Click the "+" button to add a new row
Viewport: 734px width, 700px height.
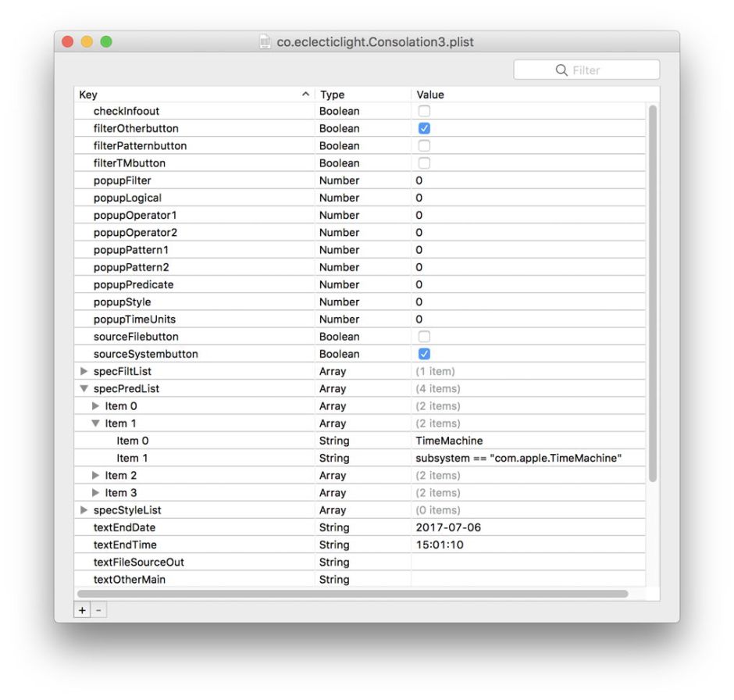(82, 610)
